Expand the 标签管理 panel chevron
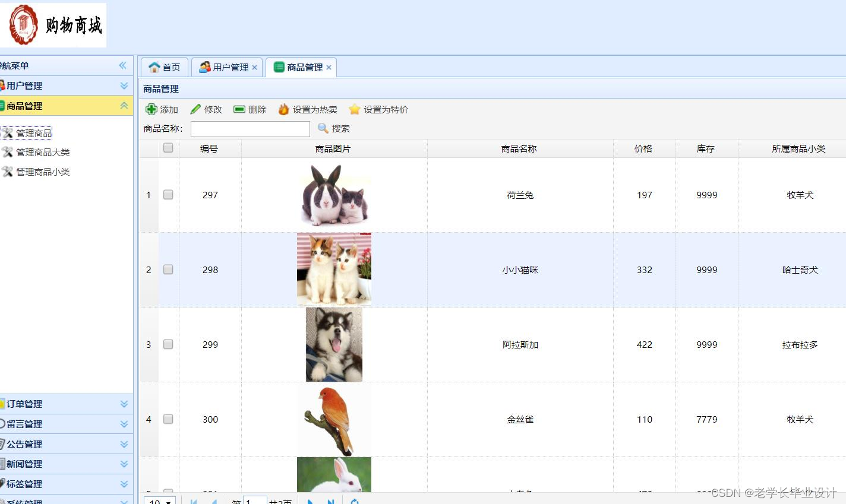 [x=124, y=484]
